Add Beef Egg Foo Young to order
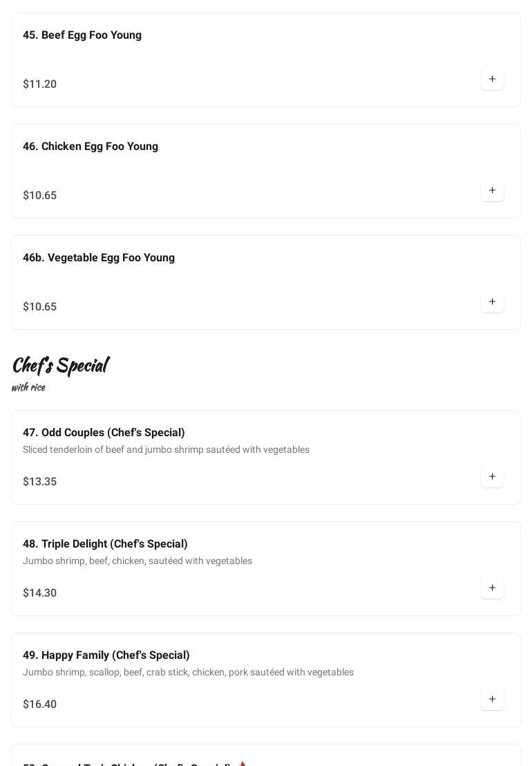Image resolution: width=532 pixels, height=766 pixels. point(492,80)
